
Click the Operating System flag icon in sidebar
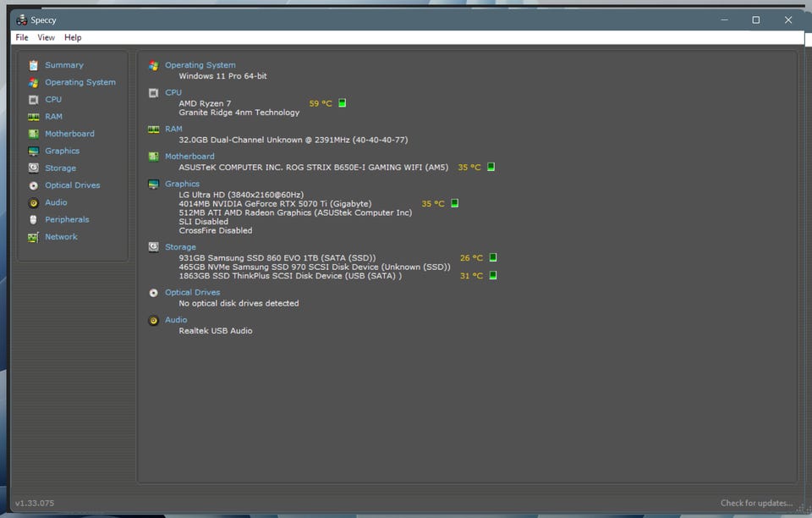(34, 82)
